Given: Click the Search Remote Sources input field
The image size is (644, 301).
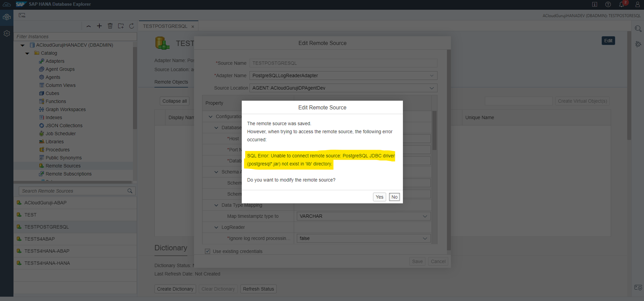Looking at the screenshot, I should click(x=72, y=191).
